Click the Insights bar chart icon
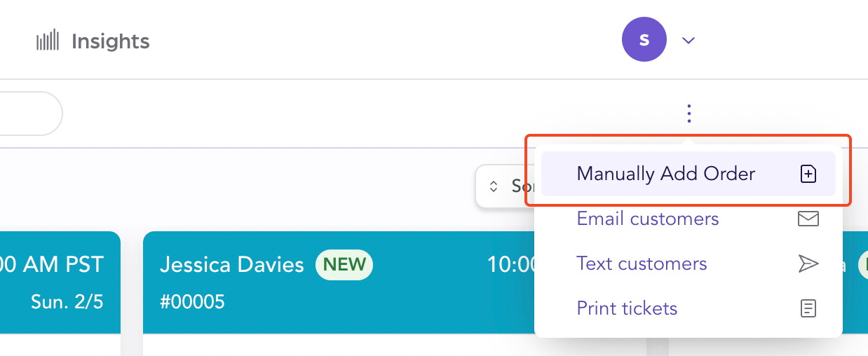Screen dimensions: 868x356 pyautogui.click(x=48, y=41)
